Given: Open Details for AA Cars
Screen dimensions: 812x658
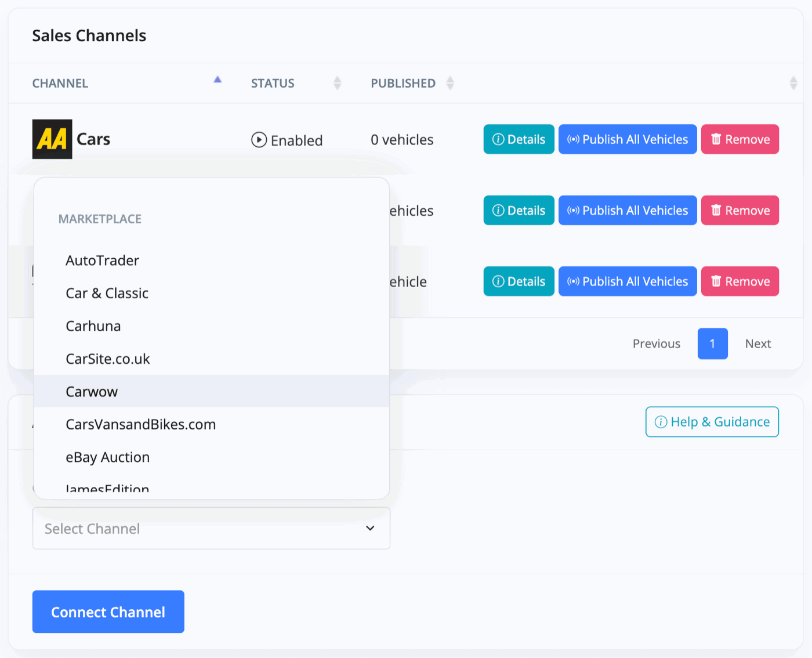Looking at the screenshot, I should click(519, 139).
